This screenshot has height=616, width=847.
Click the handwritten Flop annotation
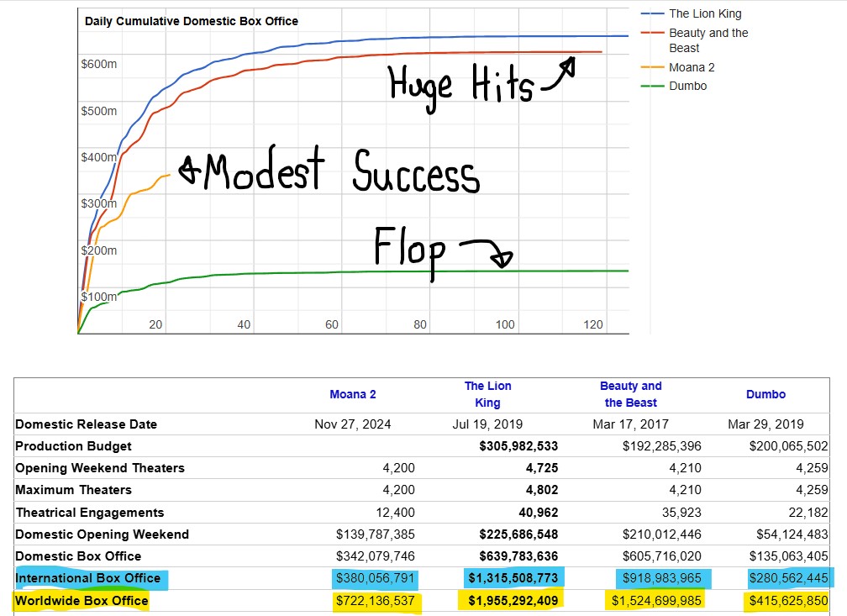[409, 250]
